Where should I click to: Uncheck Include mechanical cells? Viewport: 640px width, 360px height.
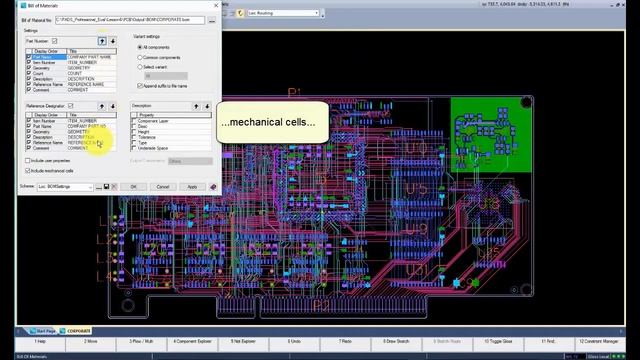(28, 171)
